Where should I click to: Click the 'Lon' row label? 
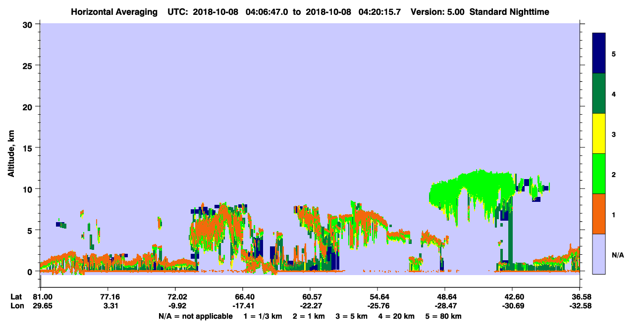click(16, 306)
